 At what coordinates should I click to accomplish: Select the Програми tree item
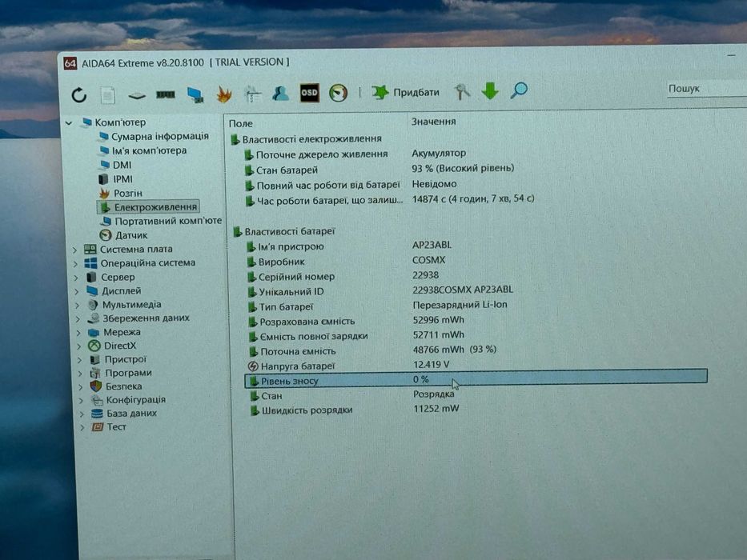121,373
